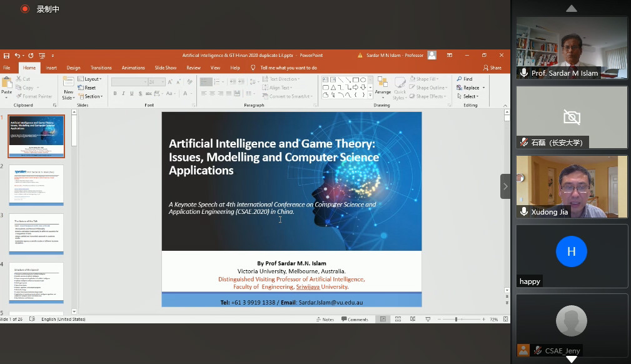Switch to Slide Sorter view
Screen dimensions: 631x364
tap(397, 319)
